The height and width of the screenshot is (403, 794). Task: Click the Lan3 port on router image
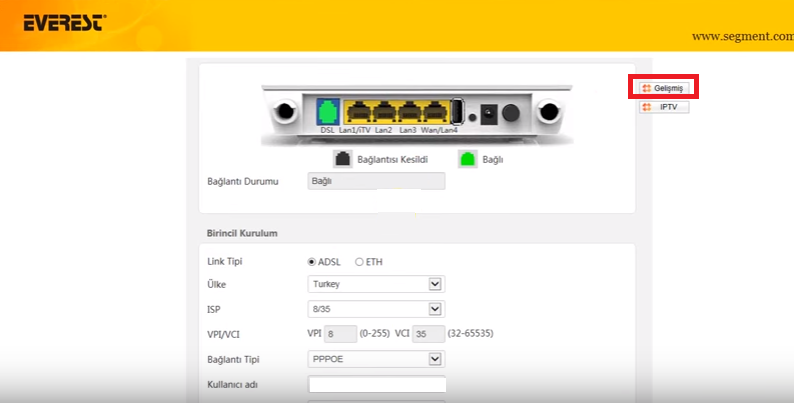pyautogui.click(x=409, y=112)
